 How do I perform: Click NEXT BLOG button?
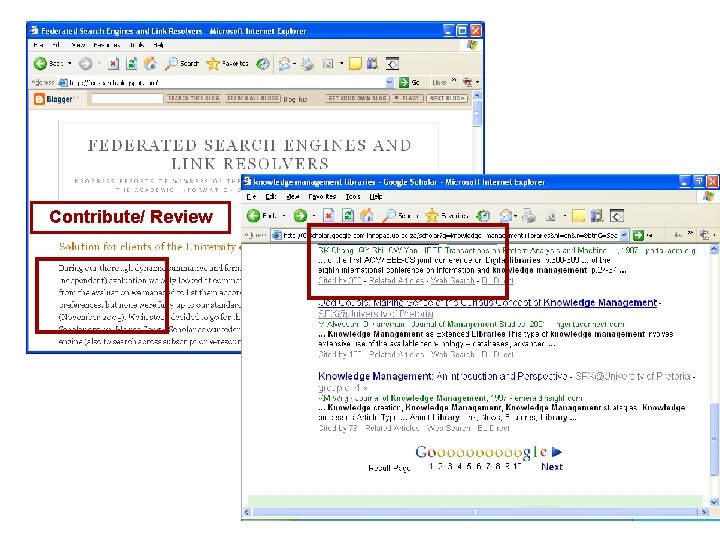(447, 98)
